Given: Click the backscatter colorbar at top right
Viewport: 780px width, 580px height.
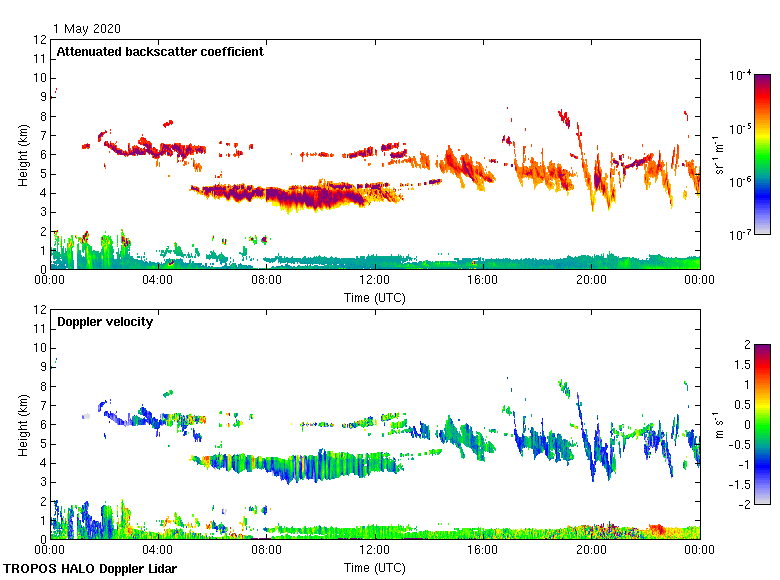Looking at the screenshot, I should 762,154.
